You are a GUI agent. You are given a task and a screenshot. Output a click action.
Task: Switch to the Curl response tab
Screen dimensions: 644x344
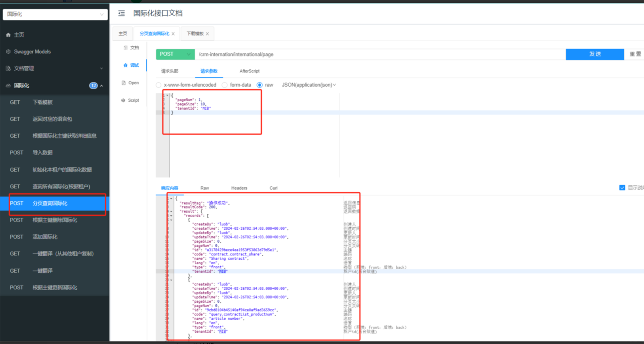click(273, 188)
